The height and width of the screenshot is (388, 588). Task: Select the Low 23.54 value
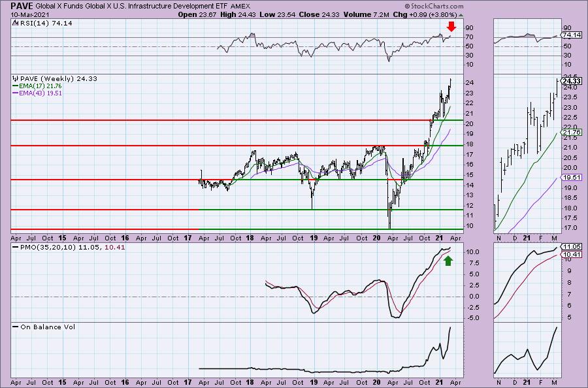point(277,14)
